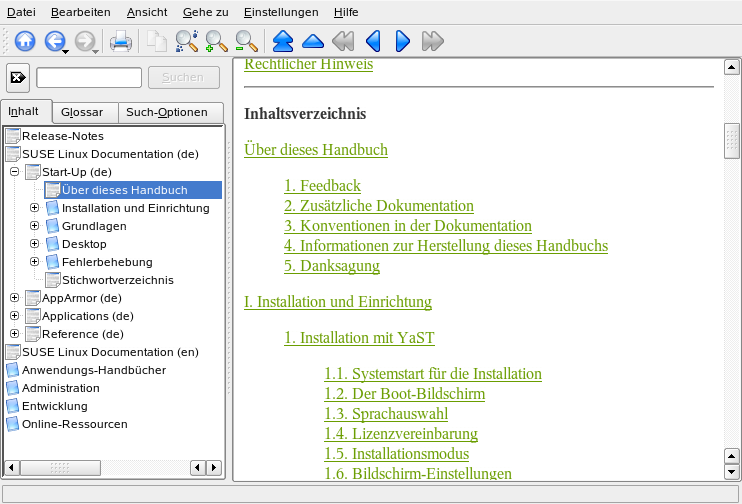The width and height of the screenshot is (742, 504).
Task: Open the Datei menu
Action: [21, 12]
